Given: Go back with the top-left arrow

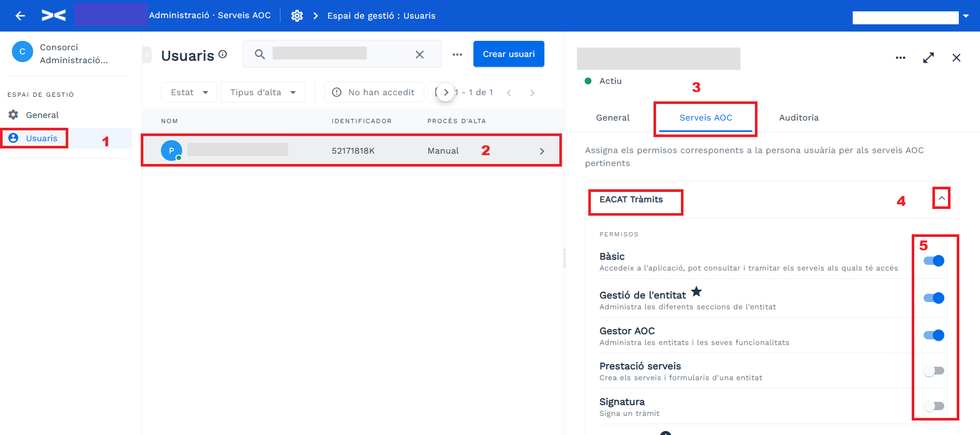Looking at the screenshot, I should click(x=20, y=16).
